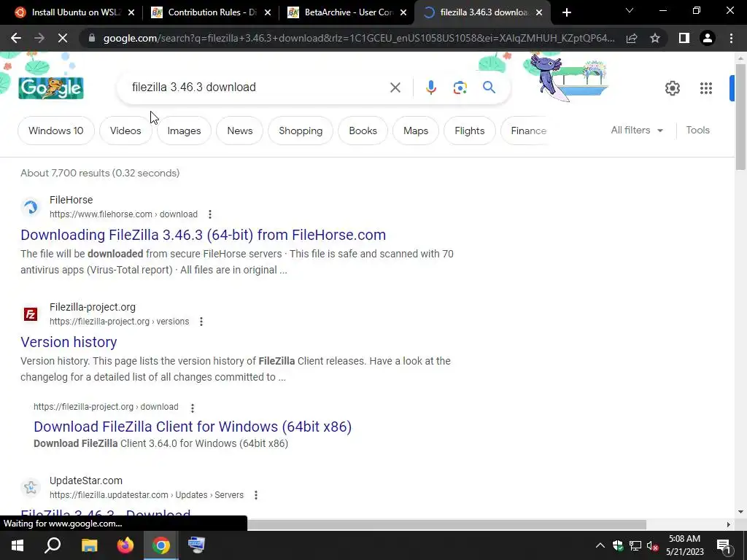747x560 pixels.
Task: Clear the search query with the X icon
Action: click(x=395, y=87)
